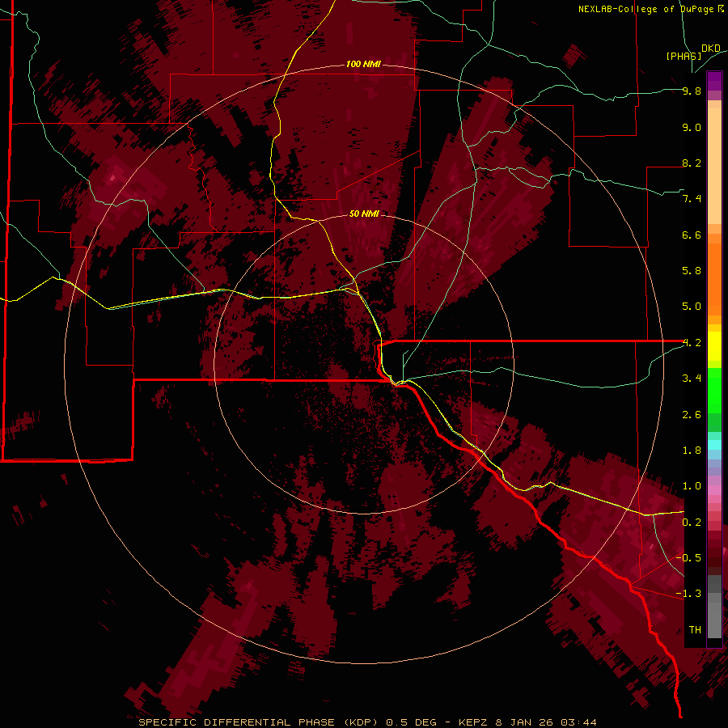Pick the cyan band of the color scale
728x728 pixels.
tap(714, 445)
